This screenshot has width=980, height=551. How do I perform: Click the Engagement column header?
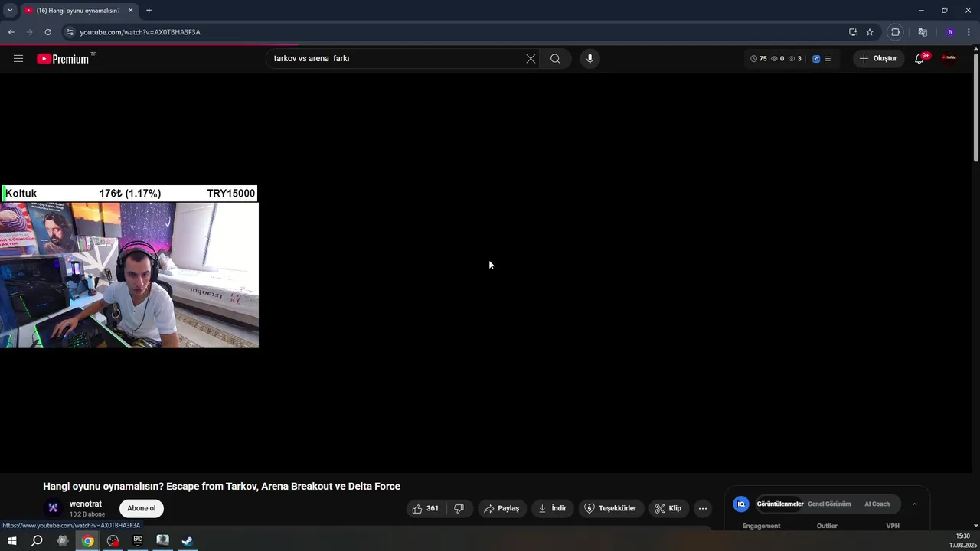tap(761, 526)
